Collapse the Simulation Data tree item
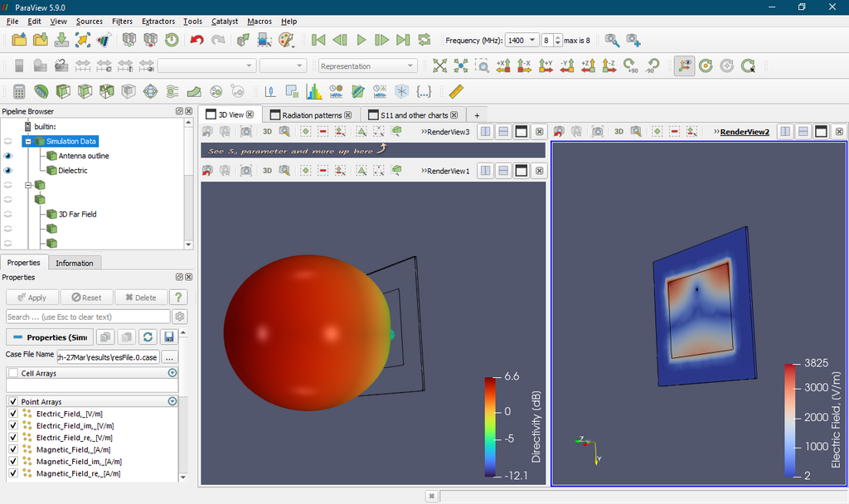The height and width of the screenshot is (504, 849). pyautogui.click(x=27, y=141)
